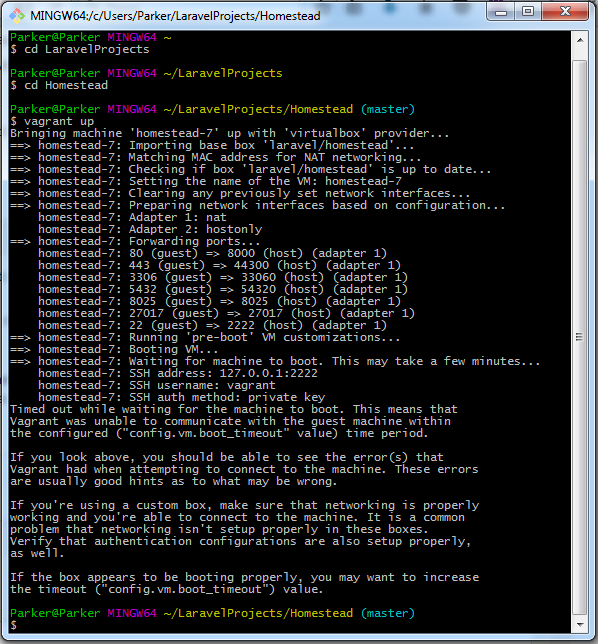Screen dimensions: 598x644
Task: Click the 'Bringing machine homestead-7 up' line
Action: (230, 133)
